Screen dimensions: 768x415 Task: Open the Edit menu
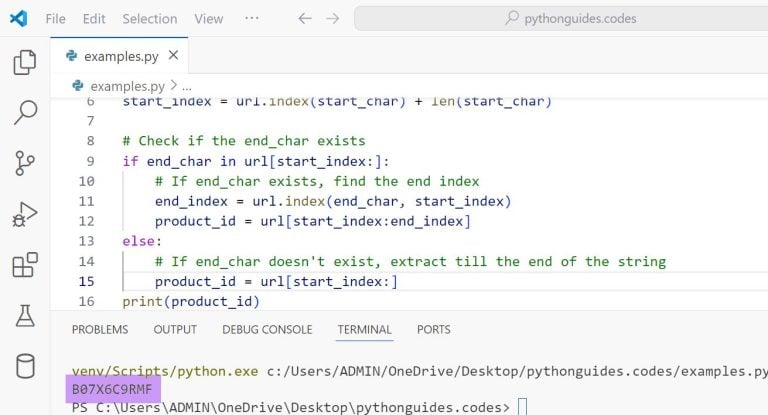pos(94,19)
